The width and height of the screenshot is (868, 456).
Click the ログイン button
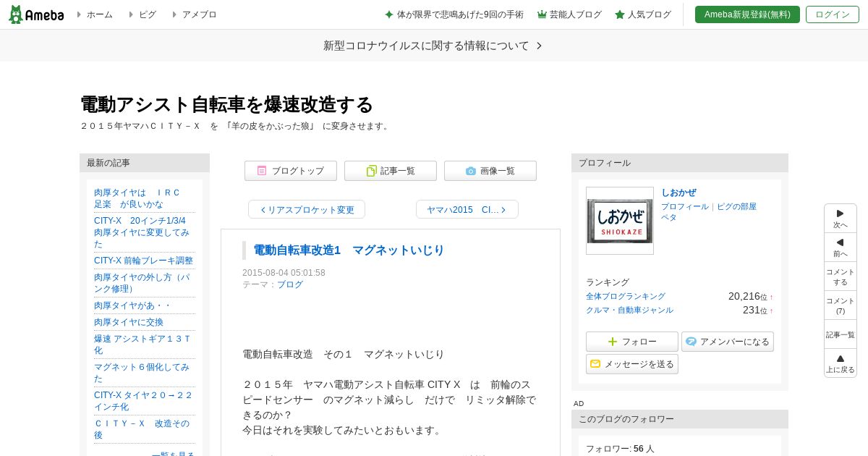point(833,14)
